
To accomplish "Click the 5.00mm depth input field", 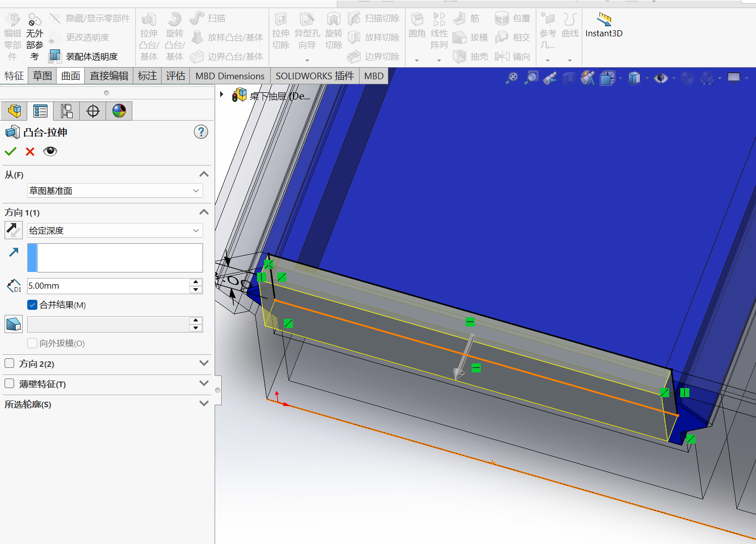I will (x=109, y=286).
